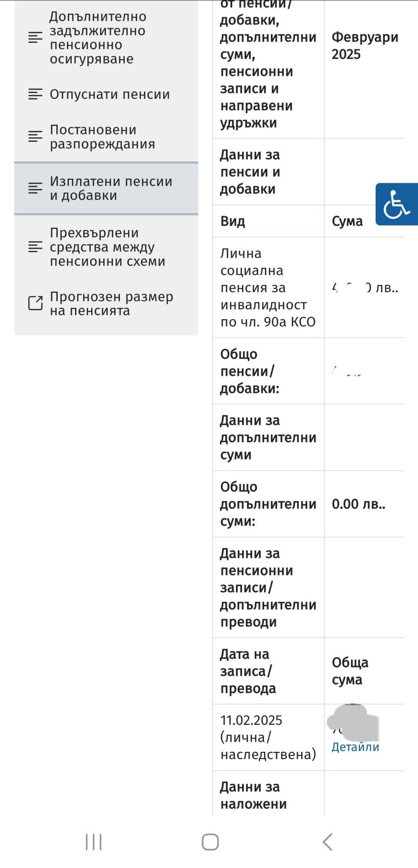
Task: Tap the Лична социална пенсия за инвалидност row
Action: click(x=268, y=287)
